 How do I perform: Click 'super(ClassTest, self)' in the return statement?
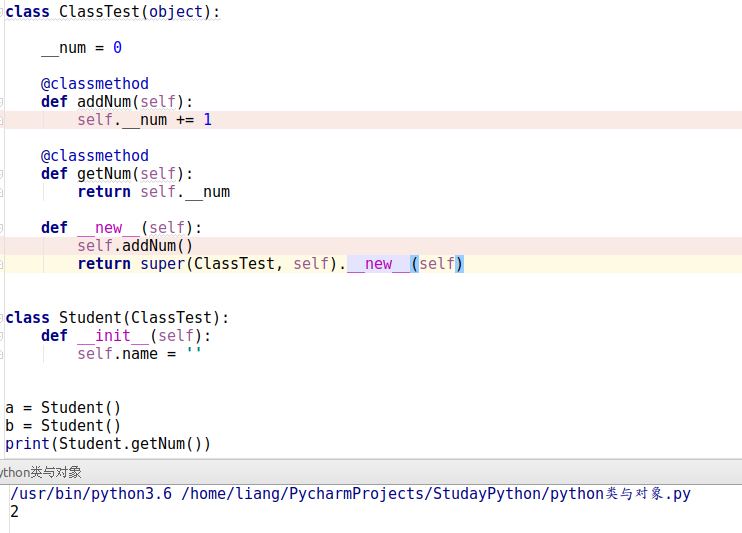coord(238,264)
